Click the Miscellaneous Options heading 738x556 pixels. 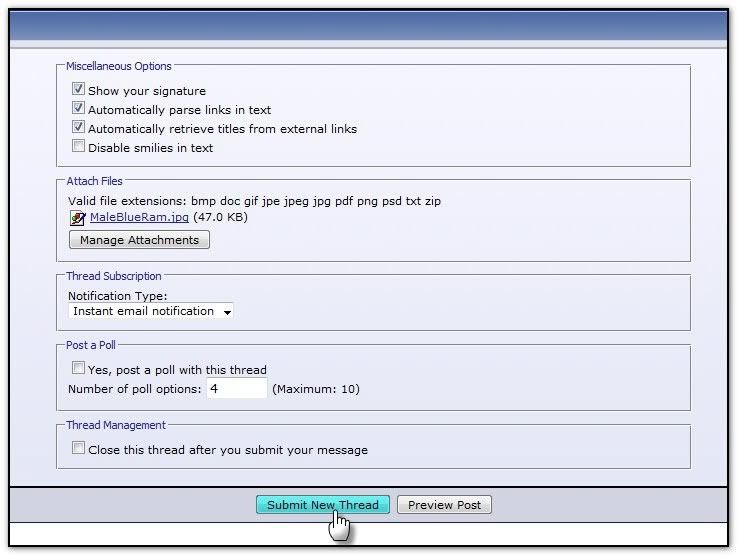(119, 66)
